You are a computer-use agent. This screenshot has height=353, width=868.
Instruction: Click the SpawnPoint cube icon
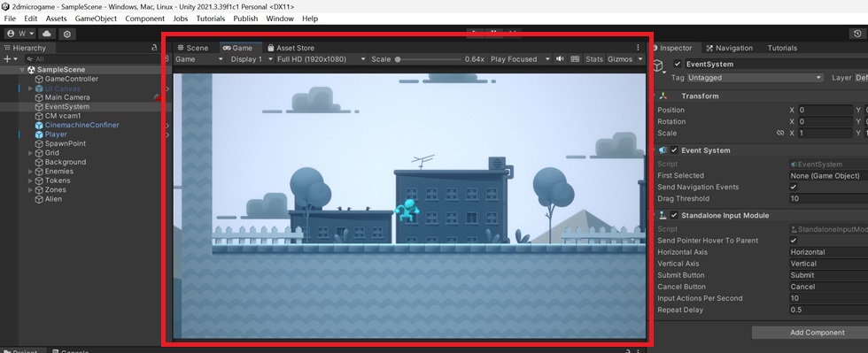pyautogui.click(x=39, y=144)
